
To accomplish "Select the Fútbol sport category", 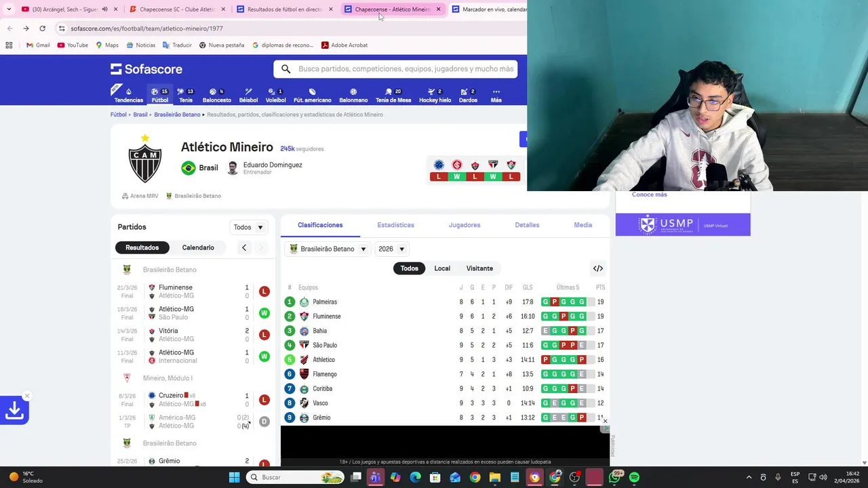I will (160, 95).
